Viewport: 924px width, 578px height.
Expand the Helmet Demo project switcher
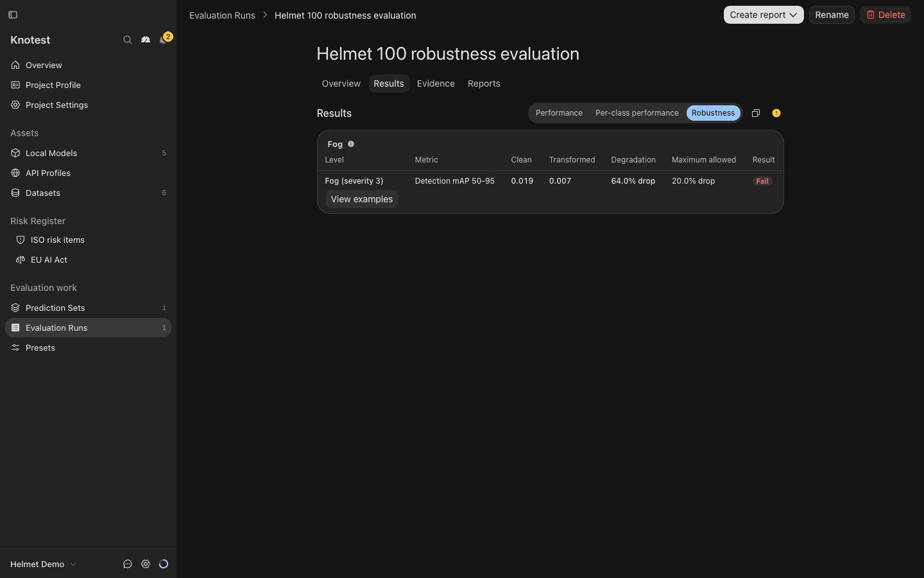(x=44, y=564)
